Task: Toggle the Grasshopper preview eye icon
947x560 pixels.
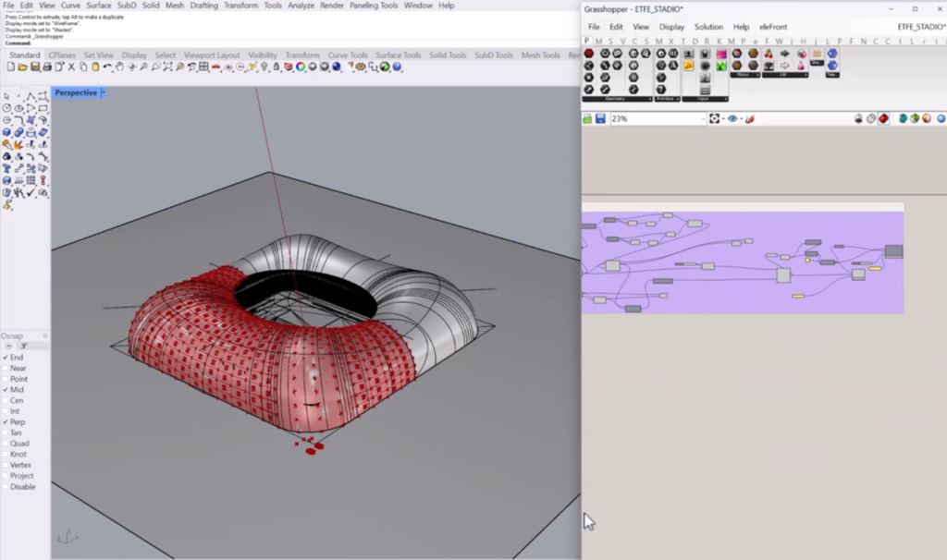Action: [732, 119]
